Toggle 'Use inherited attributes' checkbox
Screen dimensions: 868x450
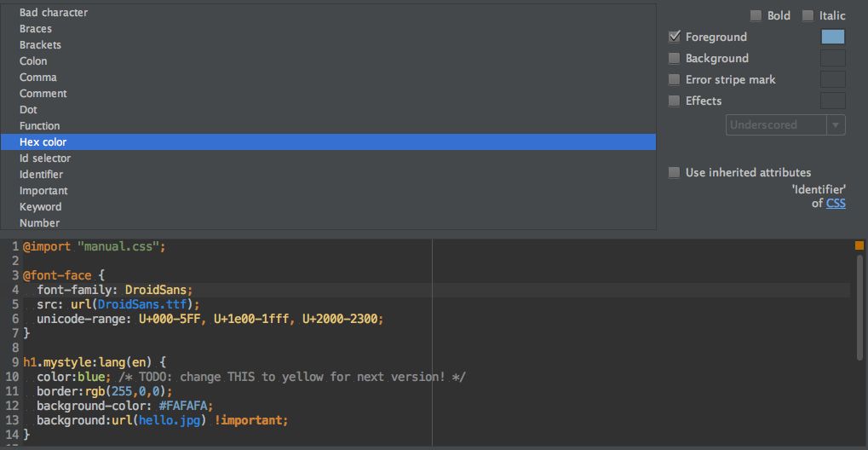pos(675,172)
